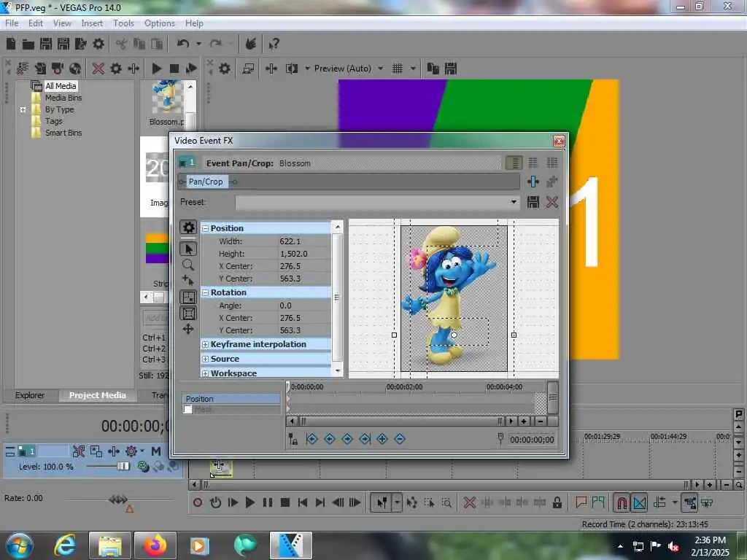Open the File menu
This screenshot has height=560, width=747.
[x=12, y=23]
